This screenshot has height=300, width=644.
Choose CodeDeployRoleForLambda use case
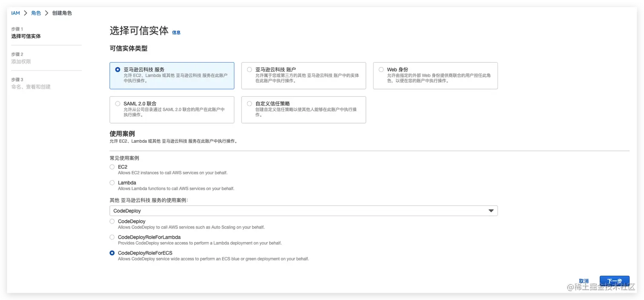click(x=112, y=237)
